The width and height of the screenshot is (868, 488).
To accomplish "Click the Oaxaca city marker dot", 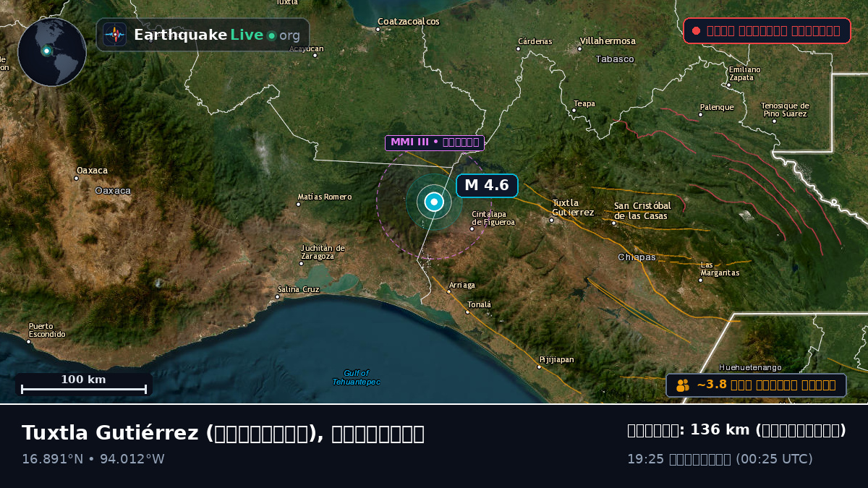I will click(77, 178).
